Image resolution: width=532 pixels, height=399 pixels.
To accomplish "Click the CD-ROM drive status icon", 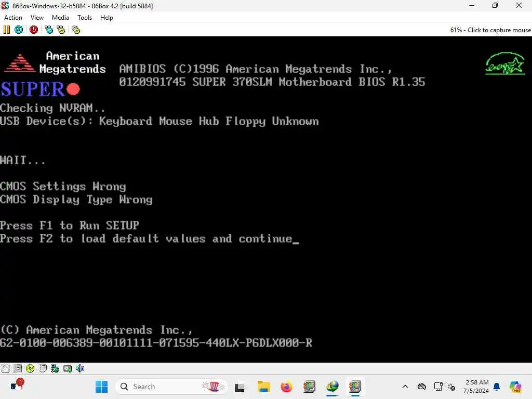I will 30,368.
